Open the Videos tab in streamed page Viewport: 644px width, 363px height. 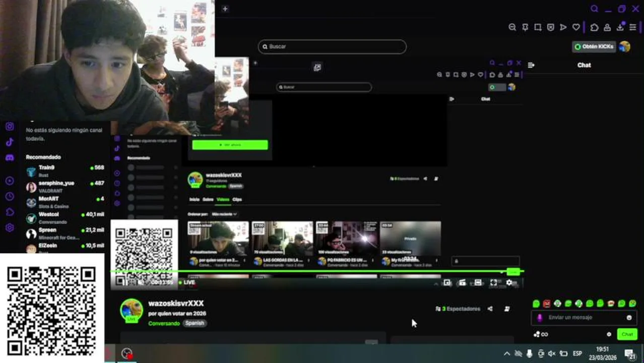(223, 199)
